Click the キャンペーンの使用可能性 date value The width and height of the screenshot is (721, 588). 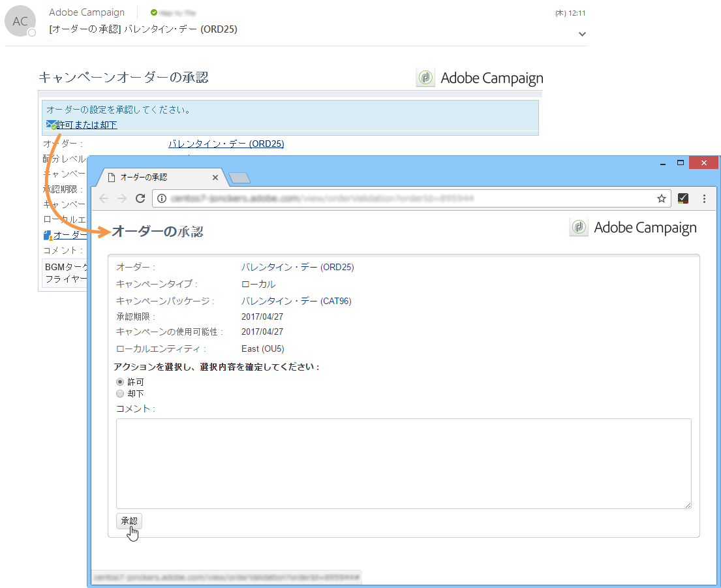[x=262, y=332]
